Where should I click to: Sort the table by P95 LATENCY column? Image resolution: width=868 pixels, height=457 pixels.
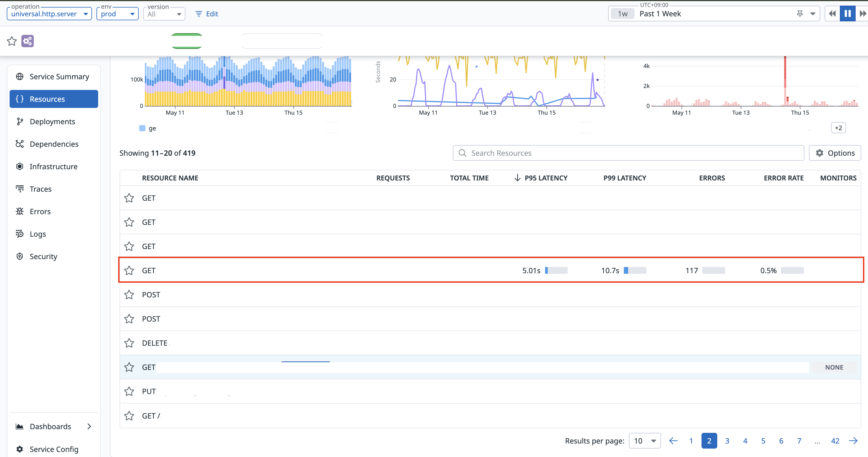click(x=546, y=178)
